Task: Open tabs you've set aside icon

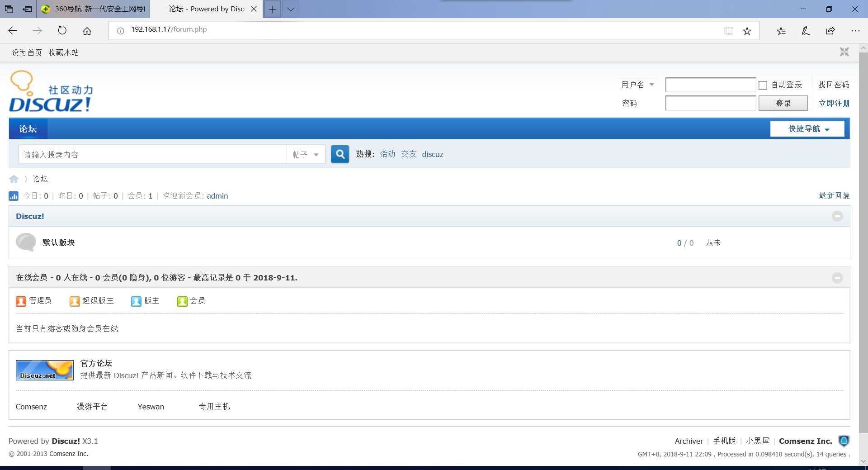Action: [9, 9]
